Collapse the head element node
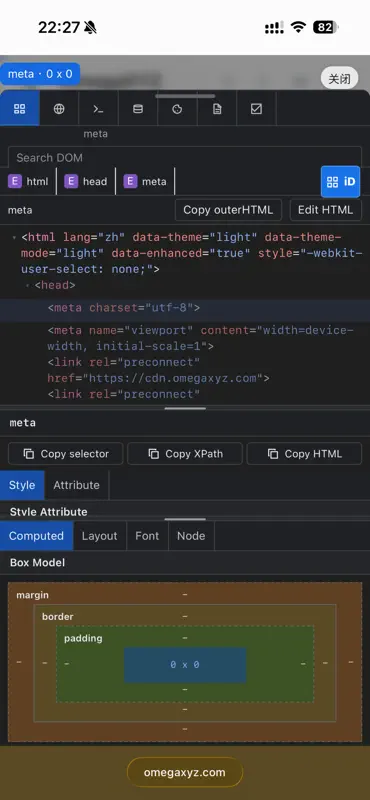This screenshot has height=800, width=370. (27, 286)
